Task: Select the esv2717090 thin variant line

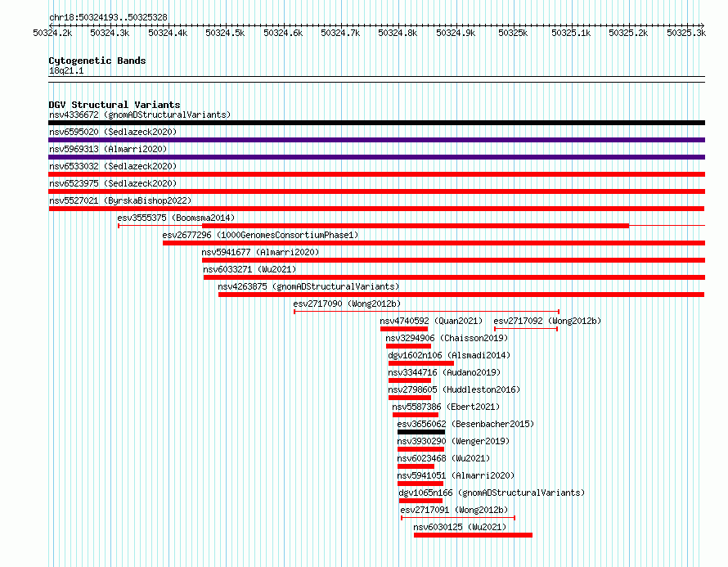Action: point(427,312)
